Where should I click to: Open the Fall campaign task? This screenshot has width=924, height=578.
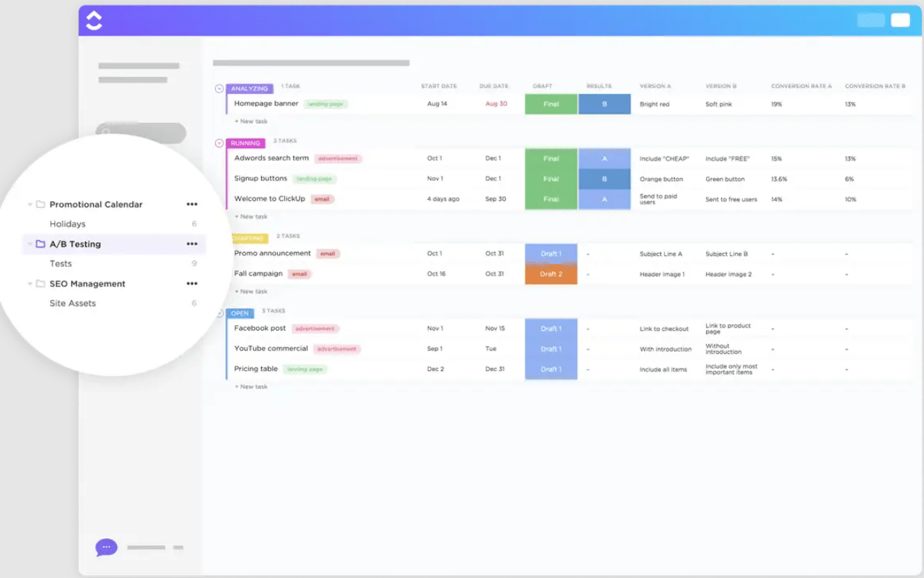pos(258,273)
